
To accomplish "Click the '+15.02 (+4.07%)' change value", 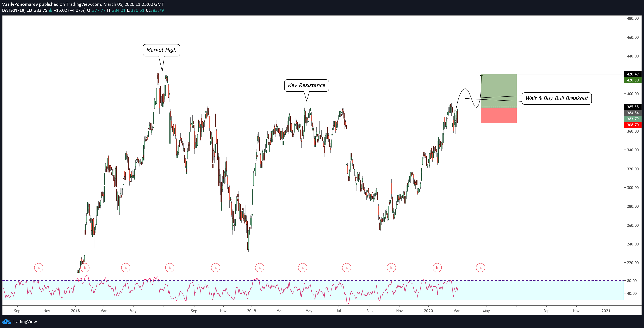I will coord(70,10).
